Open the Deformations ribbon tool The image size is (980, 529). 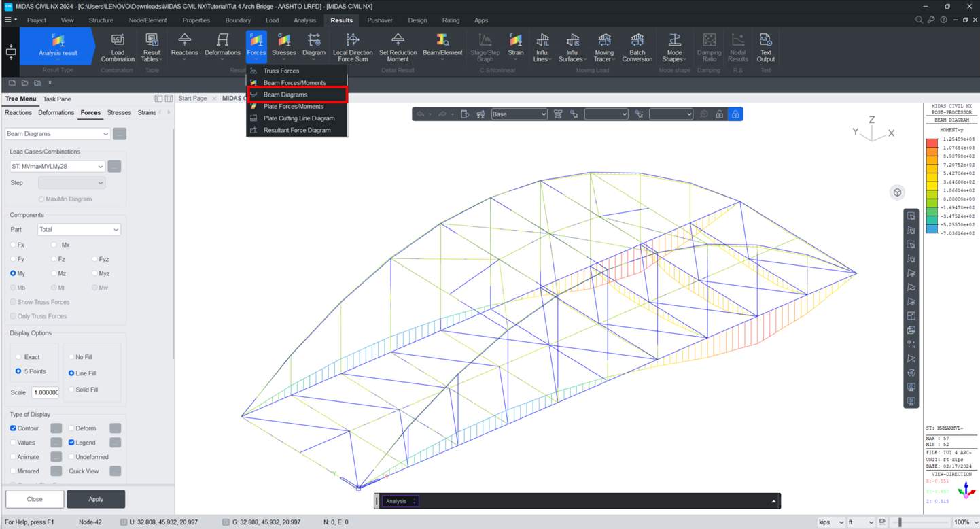point(222,46)
